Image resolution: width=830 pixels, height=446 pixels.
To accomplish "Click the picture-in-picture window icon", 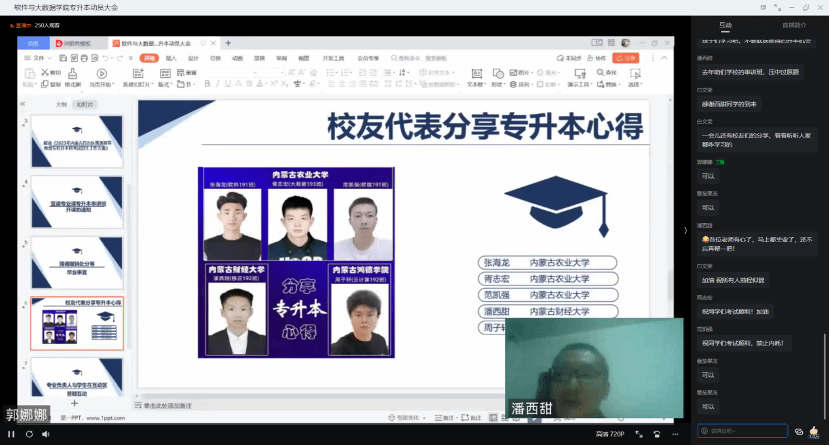I will [x=657, y=435].
